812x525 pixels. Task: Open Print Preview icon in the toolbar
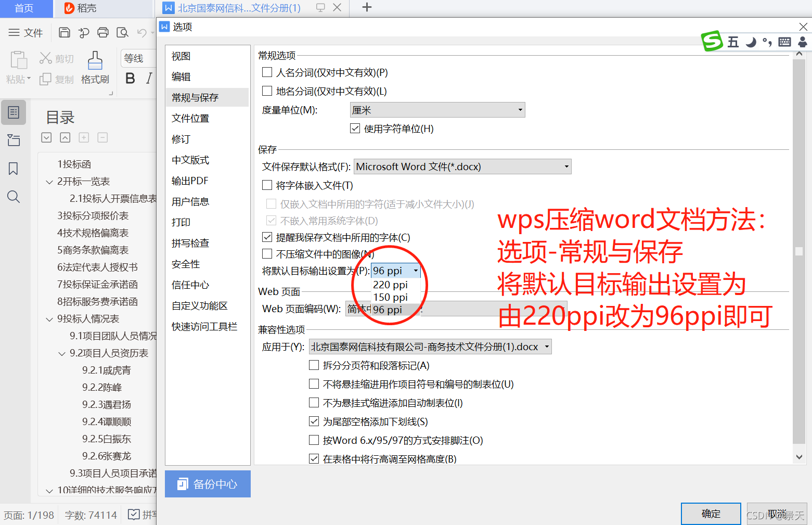122,33
